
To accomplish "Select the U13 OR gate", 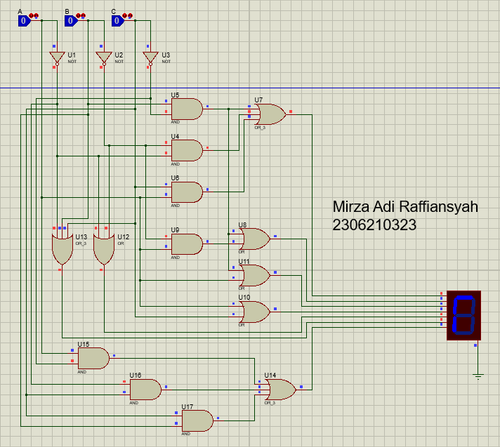I will (62, 249).
